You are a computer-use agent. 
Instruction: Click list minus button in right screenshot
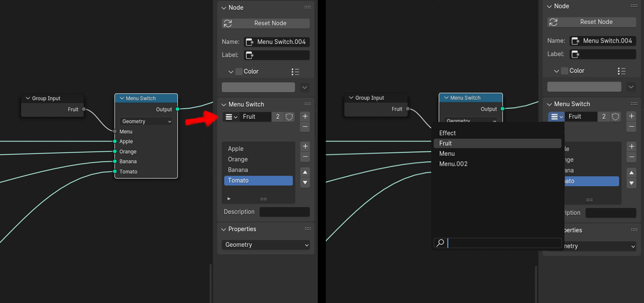pos(632,157)
